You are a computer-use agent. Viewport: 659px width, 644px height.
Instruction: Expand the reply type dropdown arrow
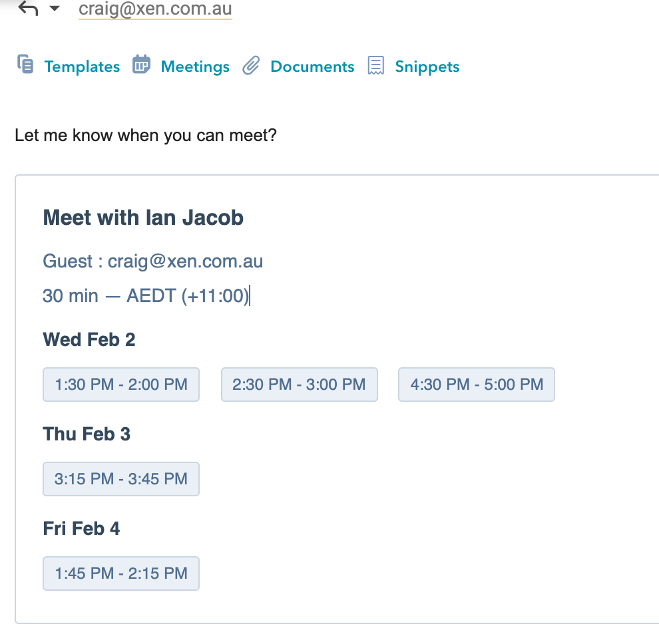[x=55, y=9]
